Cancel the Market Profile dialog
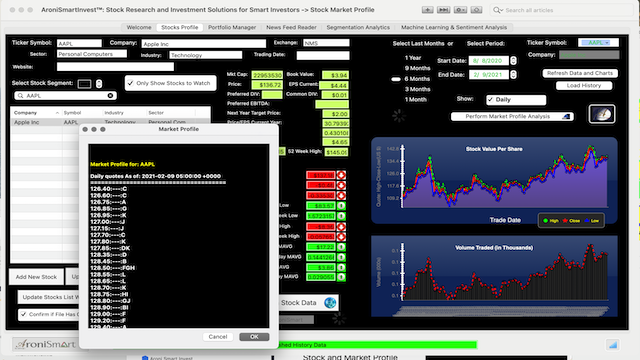This screenshot has height=360, width=640. click(218, 337)
